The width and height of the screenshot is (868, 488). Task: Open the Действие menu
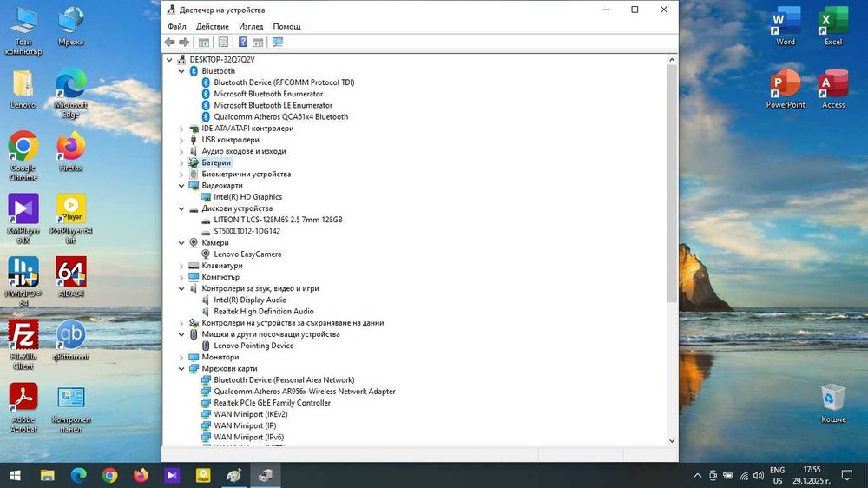pyautogui.click(x=212, y=27)
